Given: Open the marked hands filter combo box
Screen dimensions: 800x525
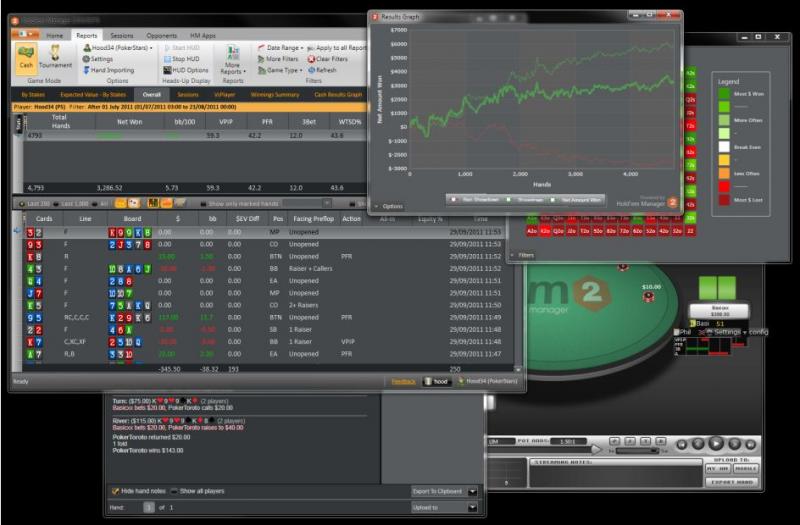Looking at the screenshot, I should coord(307,204).
